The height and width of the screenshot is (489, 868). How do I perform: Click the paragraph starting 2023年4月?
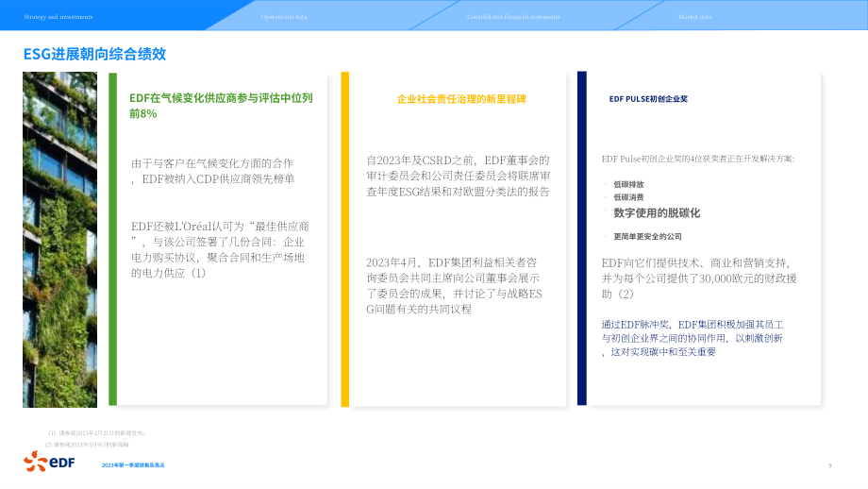(454, 285)
